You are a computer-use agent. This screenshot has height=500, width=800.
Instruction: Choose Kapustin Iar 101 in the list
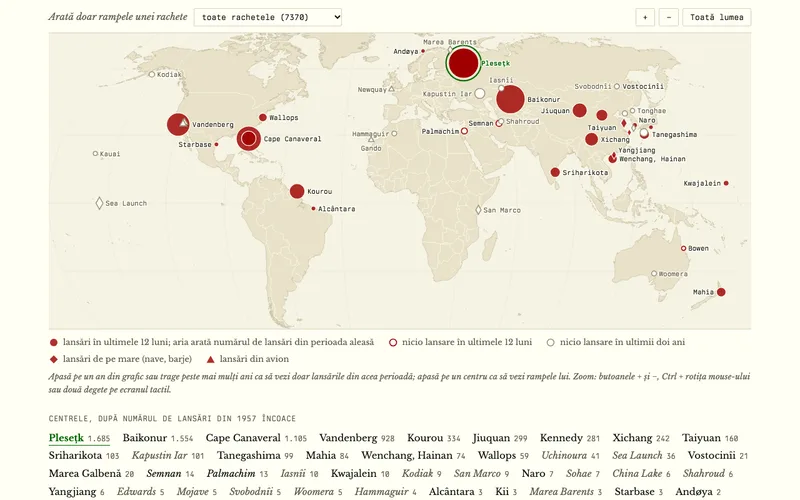coord(168,455)
